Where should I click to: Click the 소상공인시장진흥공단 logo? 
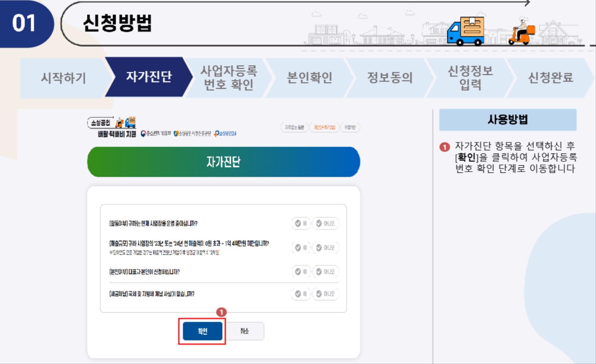coord(192,134)
